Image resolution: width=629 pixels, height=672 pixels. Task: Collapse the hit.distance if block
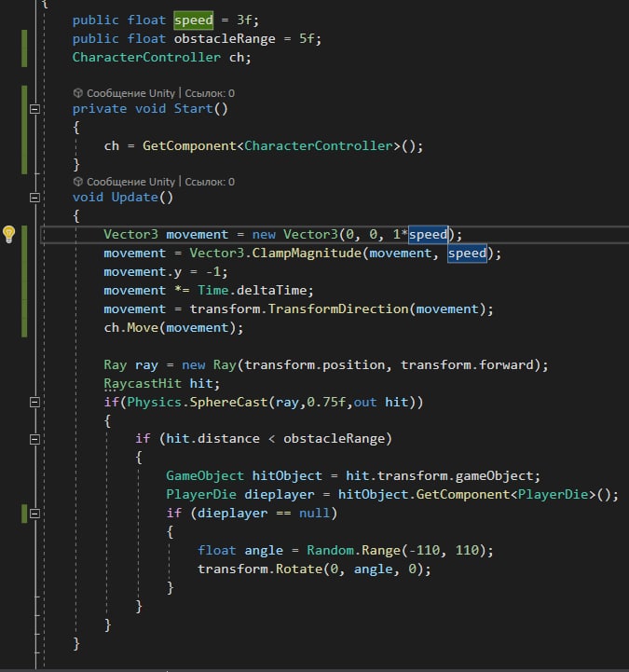coord(34,439)
